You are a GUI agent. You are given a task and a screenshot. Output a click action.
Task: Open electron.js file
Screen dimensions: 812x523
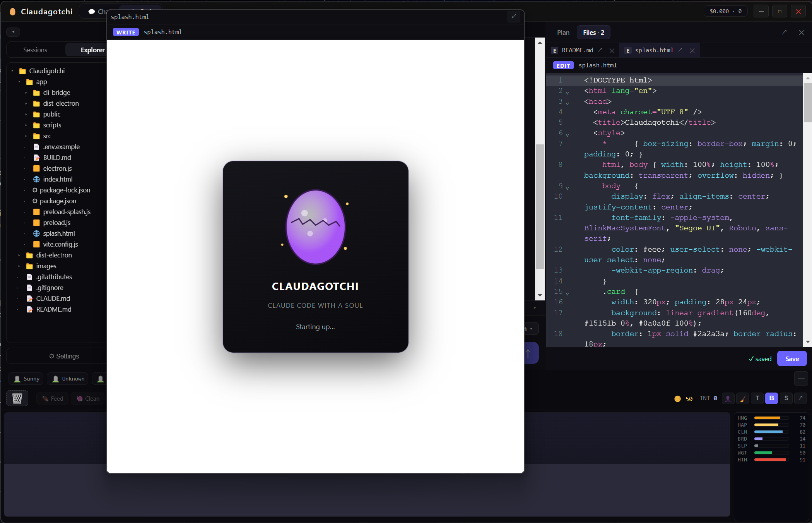click(x=57, y=168)
